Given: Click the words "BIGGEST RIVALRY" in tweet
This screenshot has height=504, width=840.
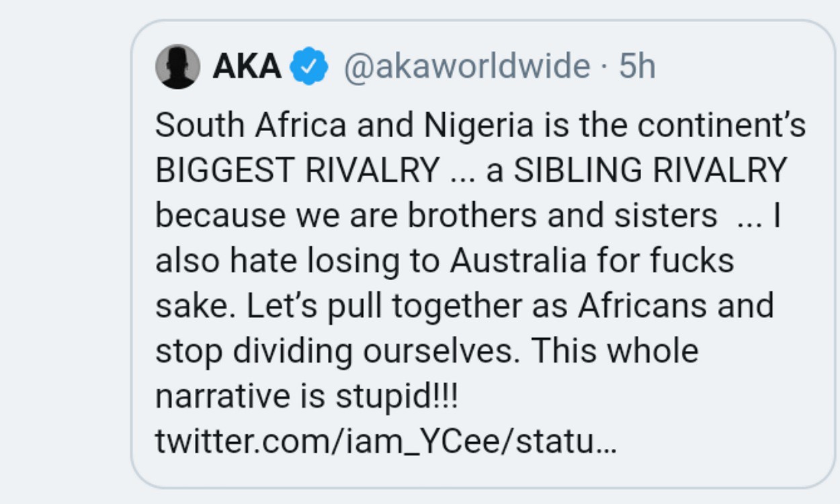Looking at the screenshot, I should 296,171.
